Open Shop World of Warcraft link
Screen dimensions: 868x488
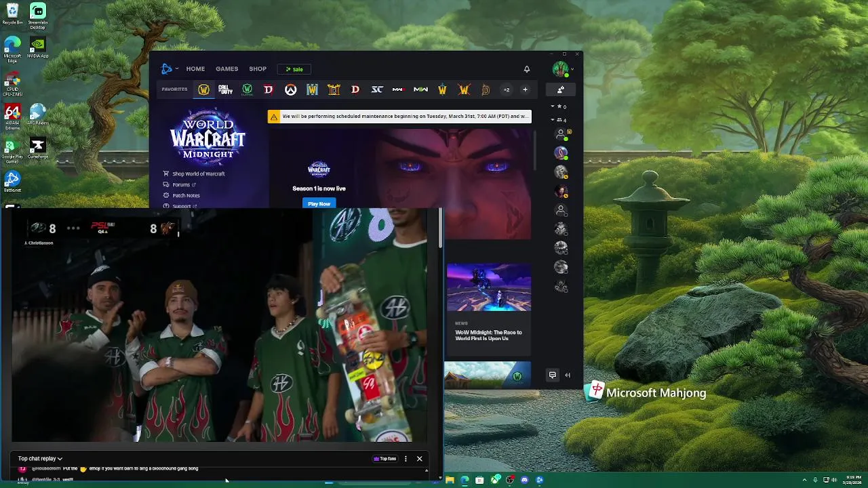pos(194,174)
